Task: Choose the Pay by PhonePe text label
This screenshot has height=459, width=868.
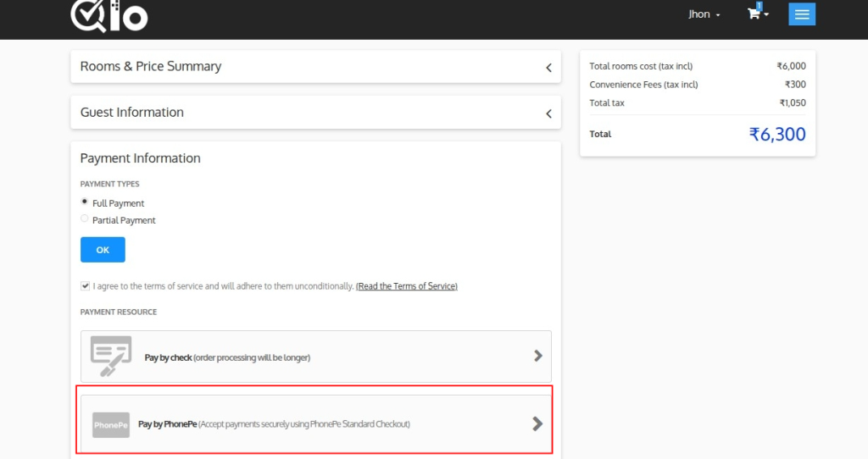Action: pos(168,424)
